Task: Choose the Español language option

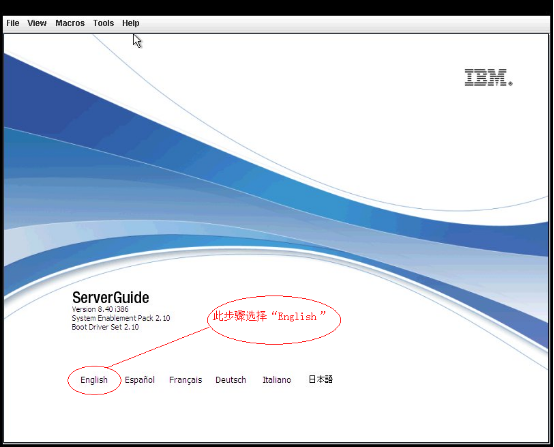Action: coord(140,380)
